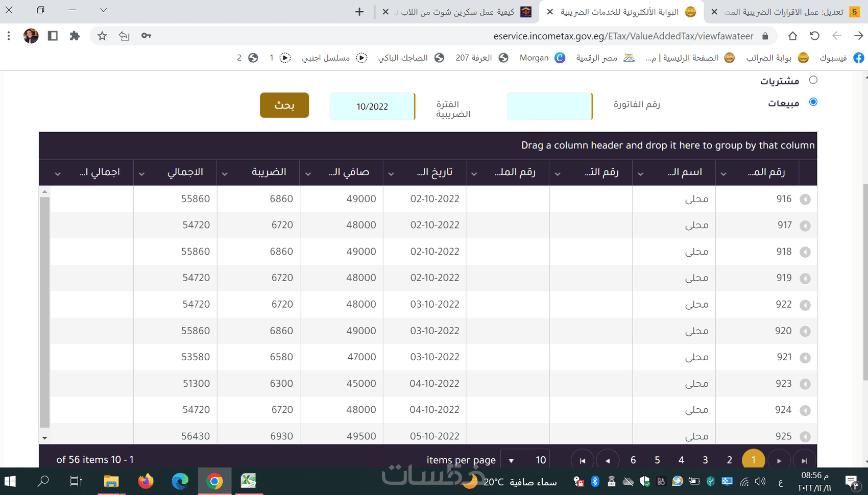
Task: Open column menu for اسم ال... header
Action: click(x=640, y=174)
